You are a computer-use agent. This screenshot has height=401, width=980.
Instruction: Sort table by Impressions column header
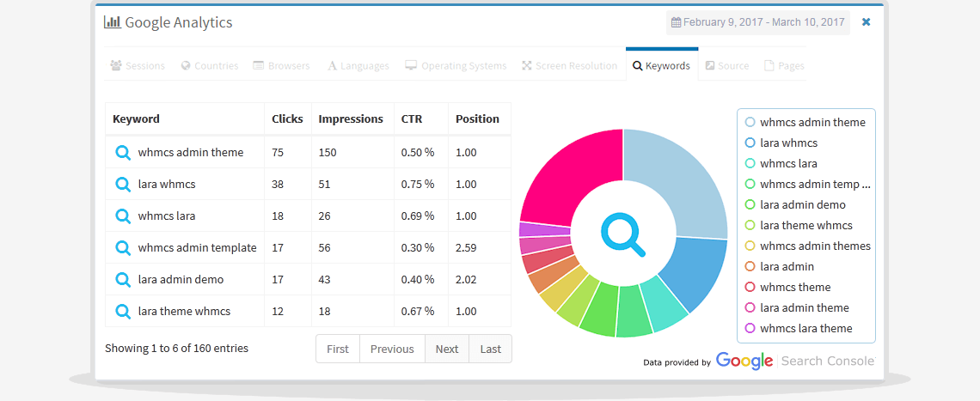pos(352,118)
